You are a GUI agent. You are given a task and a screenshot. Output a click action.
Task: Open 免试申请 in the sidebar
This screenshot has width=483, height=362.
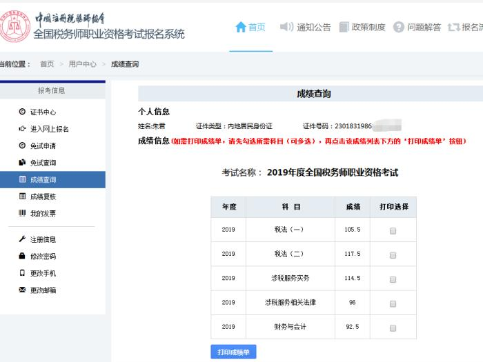coord(43,146)
